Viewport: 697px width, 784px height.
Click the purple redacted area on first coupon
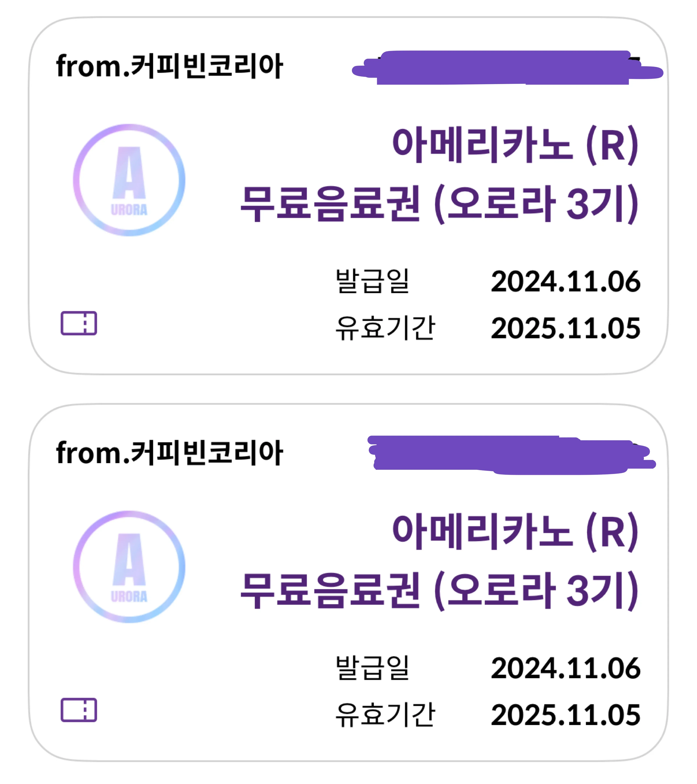(506, 68)
